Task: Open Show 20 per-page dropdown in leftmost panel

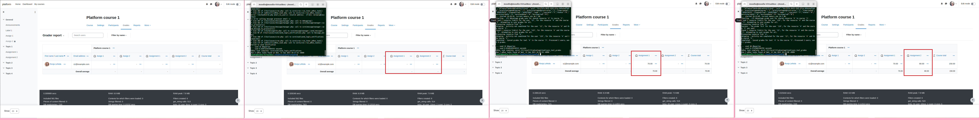Action: pyautogui.click(x=14, y=111)
